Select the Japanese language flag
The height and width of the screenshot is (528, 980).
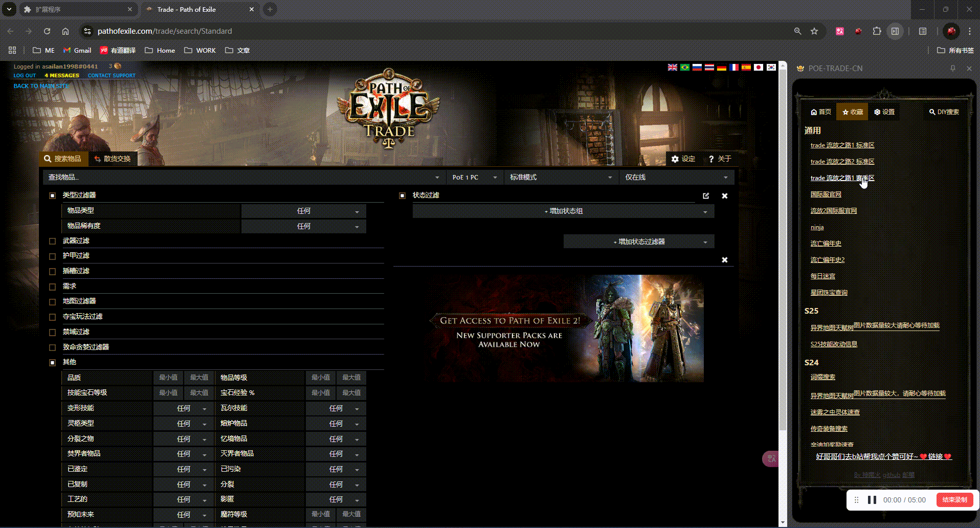(759, 68)
